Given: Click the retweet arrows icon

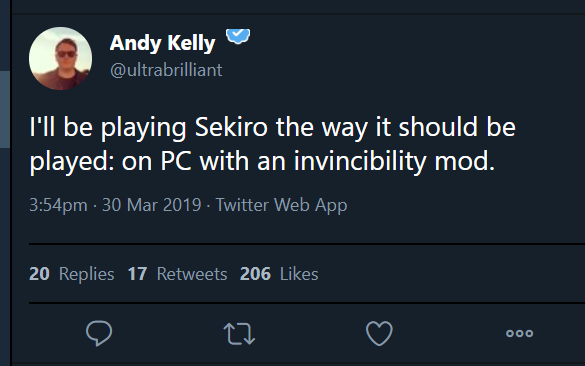Looking at the screenshot, I should pos(239,333).
